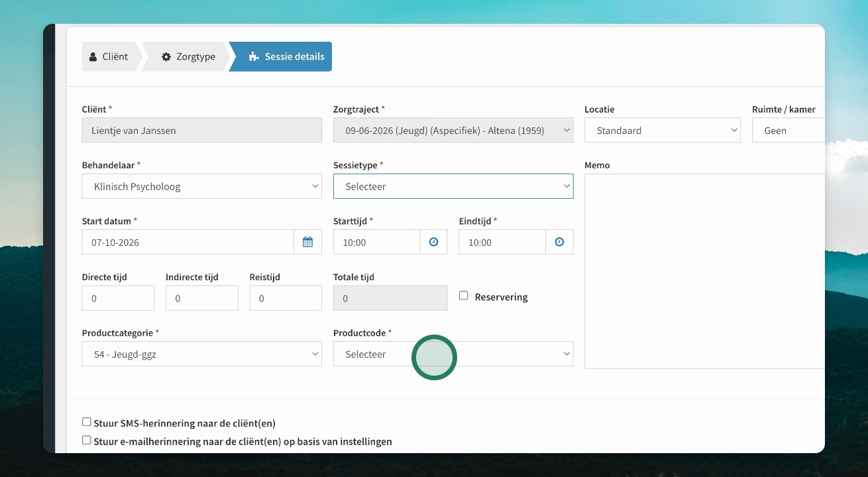Go to the Cliënt wizard step
This screenshot has height=477, width=868.
110,56
